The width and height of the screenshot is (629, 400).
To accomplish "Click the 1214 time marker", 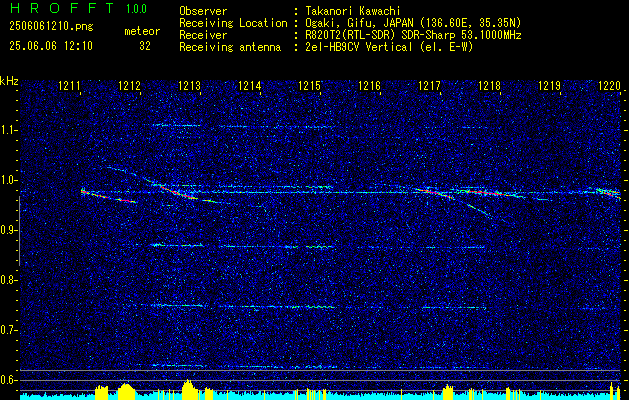I will coord(250,85).
